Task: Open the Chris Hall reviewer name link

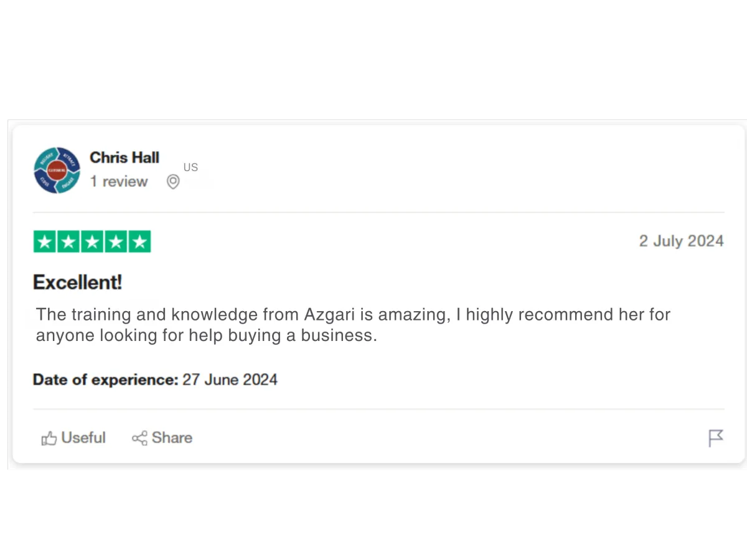Action: tap(125, 157)
